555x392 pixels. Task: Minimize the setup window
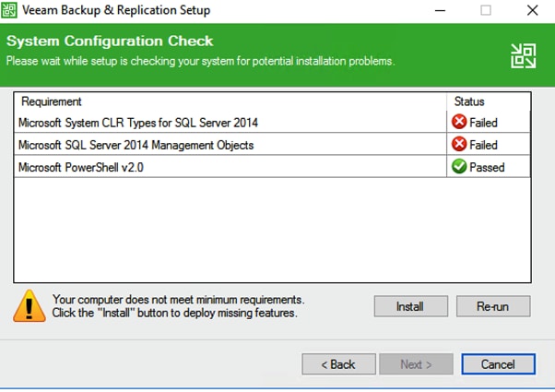click(440, 10)
